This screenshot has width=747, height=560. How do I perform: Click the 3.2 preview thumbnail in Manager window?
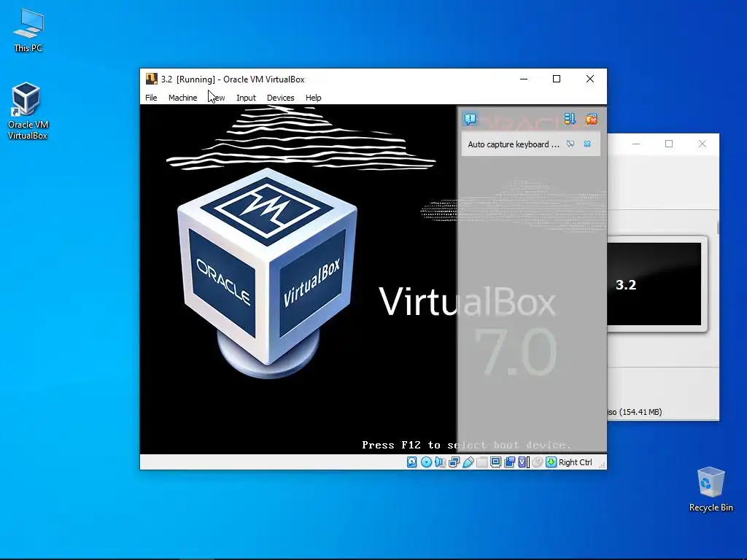654,284
